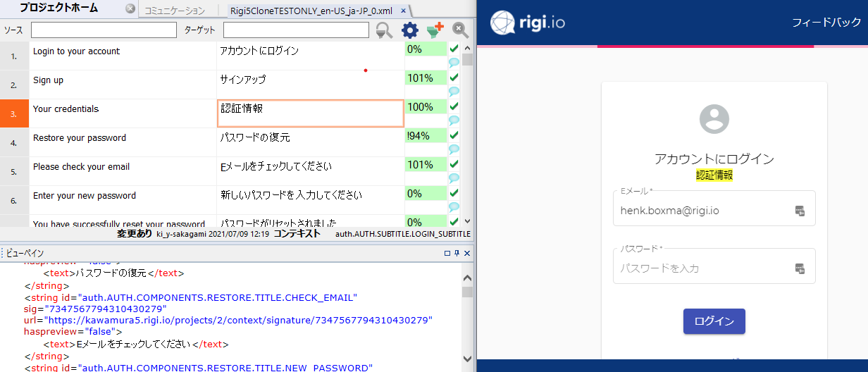The image size is (868, 372).
Task: Click autofill icon in the Eメール field
Action: point(800,211)
